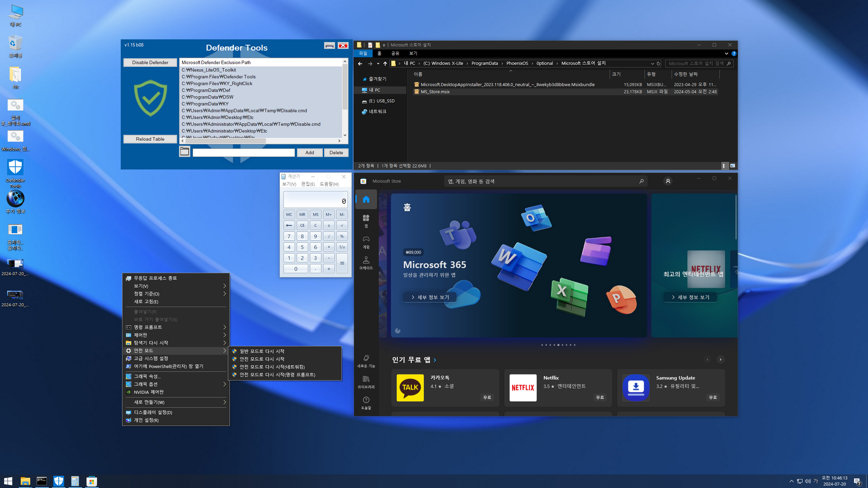
Task: Open the 보기 tab in Explorer ribbon
Action: point(413,53)
